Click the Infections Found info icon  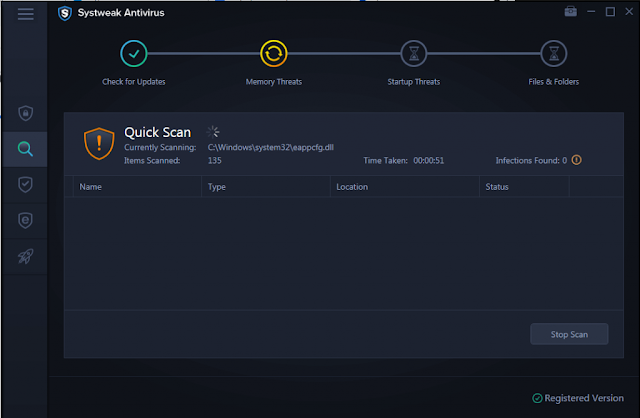point(576,160)
